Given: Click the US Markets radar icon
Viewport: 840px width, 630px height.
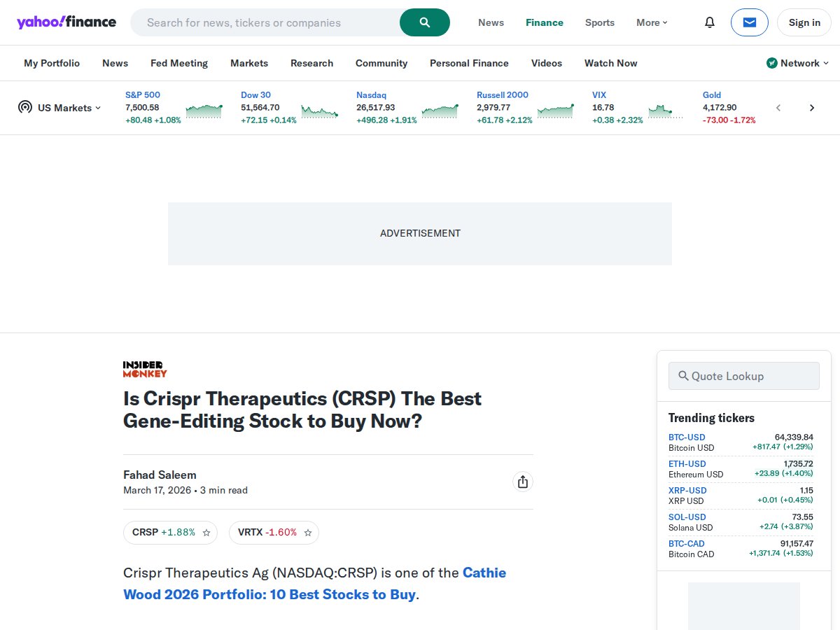Looking at the screenshot, I should pos(25,107).
